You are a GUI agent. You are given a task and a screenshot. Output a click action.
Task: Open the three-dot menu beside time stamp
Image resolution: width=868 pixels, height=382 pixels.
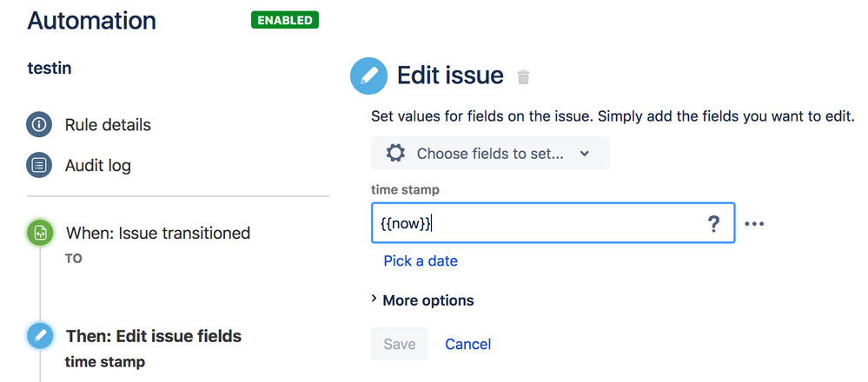point(754,224)
